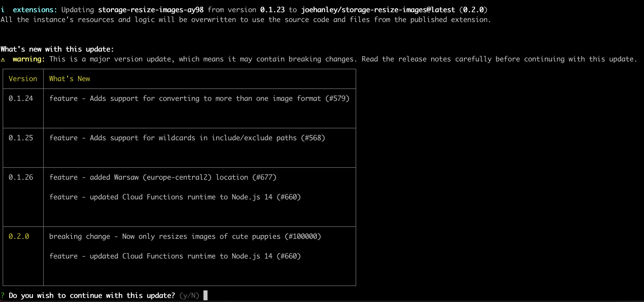Click the Warsaw location line (#677)
Screen dimensions: 644x302
tap(163, 177)
